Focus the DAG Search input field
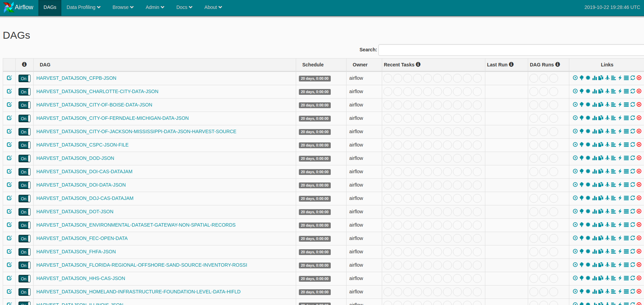 [x=511, y=50]
